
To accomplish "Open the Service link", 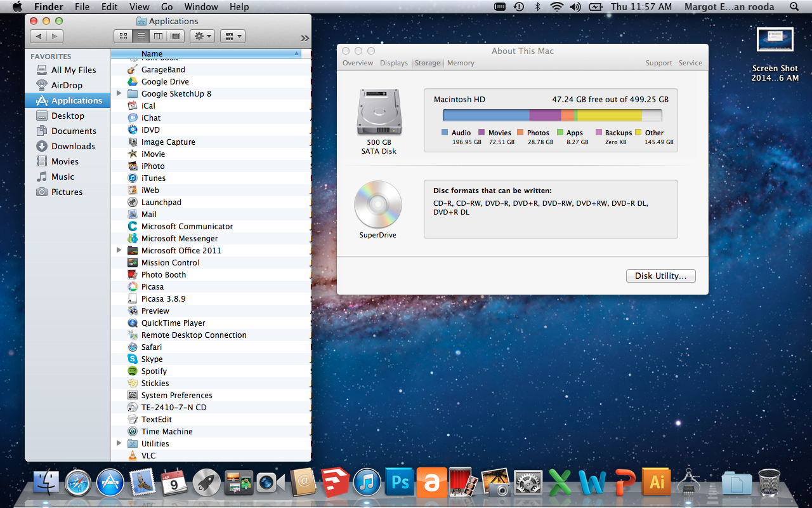I will click(690, 63).
